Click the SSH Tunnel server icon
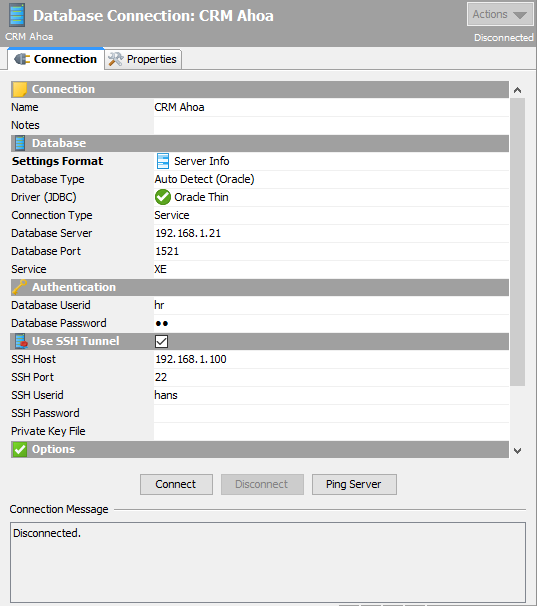This screenshot has height=606, width=537. (x=21, y=341)
